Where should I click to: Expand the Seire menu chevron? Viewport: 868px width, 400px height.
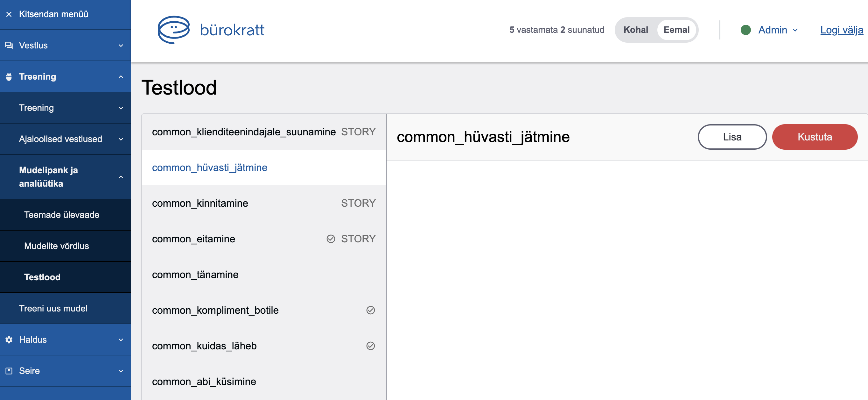(x=121, y=371)
